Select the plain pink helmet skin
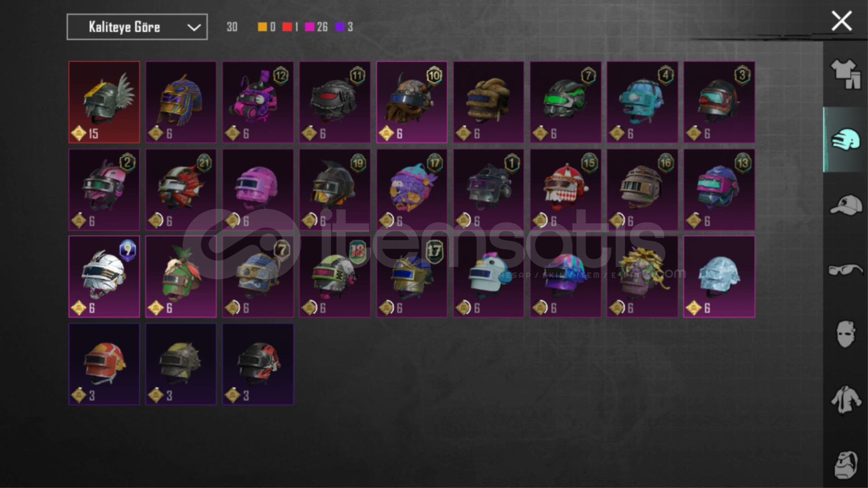The height and width of the screenshot is (488, 868). point(258,190)
